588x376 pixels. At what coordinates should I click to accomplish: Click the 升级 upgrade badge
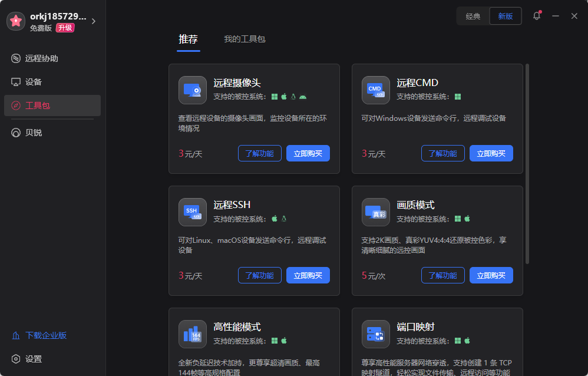coord(65,28)
